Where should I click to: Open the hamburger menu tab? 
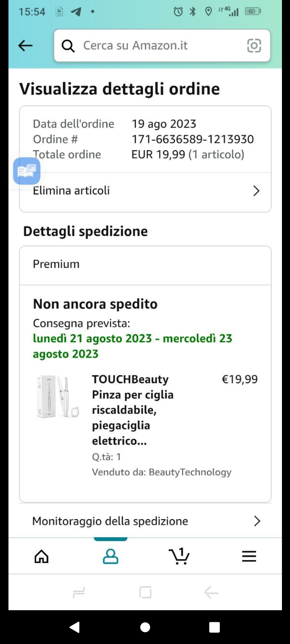coord(249,556)
